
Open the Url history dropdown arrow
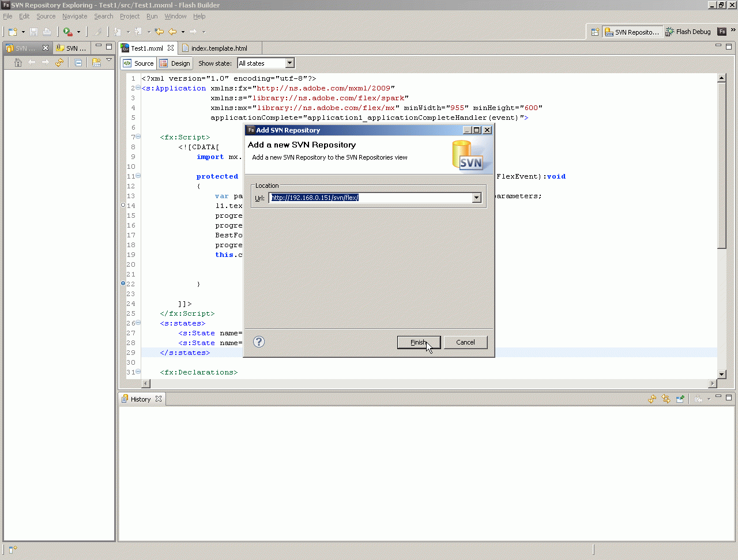477,198
